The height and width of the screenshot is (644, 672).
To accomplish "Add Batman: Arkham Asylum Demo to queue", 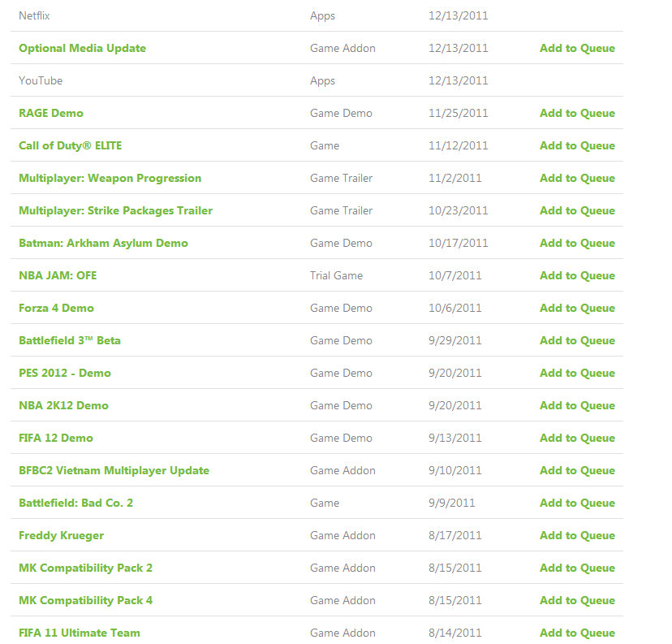I will [x=577, y=243].
